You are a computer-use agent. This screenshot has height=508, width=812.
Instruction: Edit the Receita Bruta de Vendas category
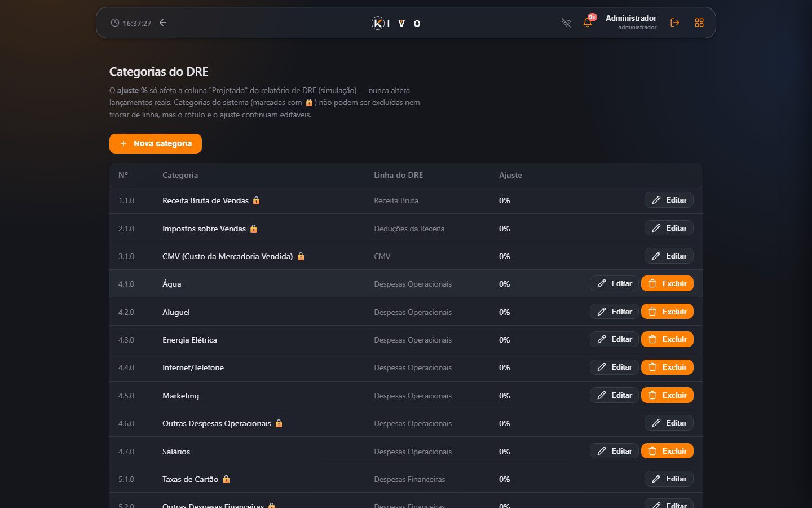click(669, 200)
